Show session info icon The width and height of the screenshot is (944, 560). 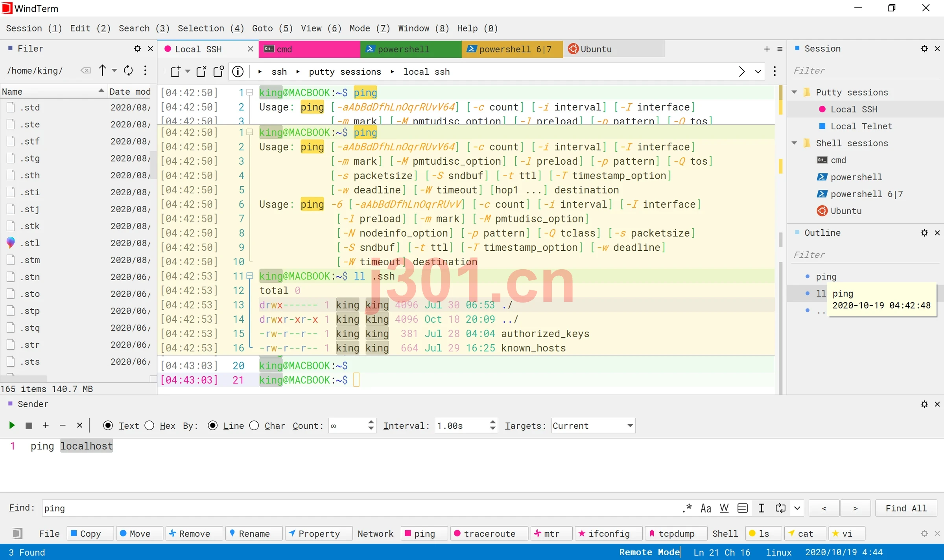(238, 72)
